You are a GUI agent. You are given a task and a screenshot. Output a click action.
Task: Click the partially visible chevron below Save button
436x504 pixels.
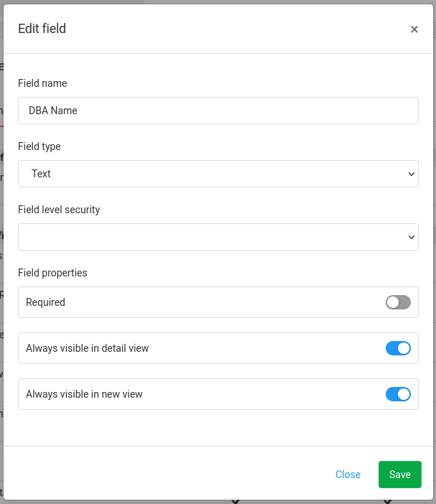point(387,501)
